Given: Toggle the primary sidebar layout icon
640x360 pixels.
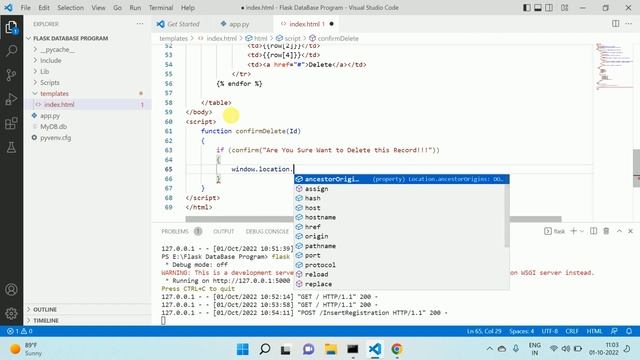Looking at the screenshot, I should [527, 8].
